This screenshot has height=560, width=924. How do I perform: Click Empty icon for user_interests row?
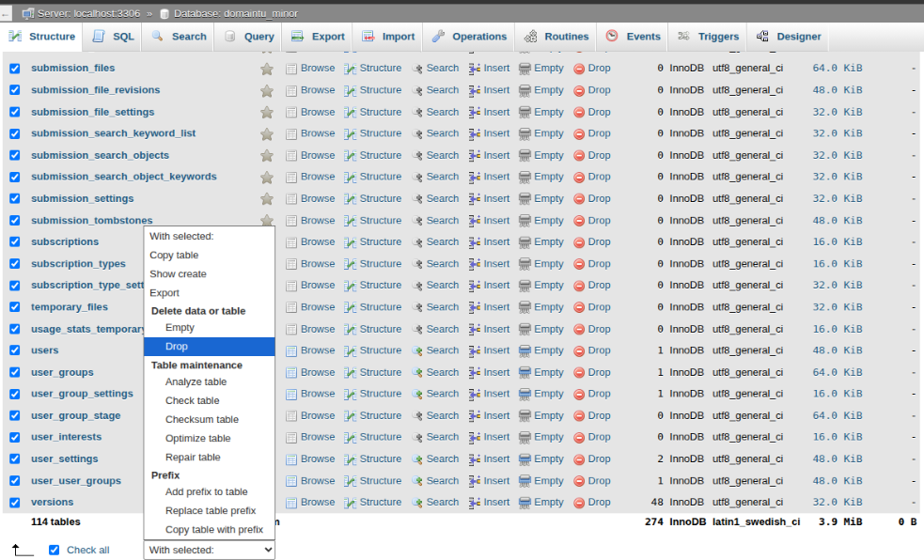(525, 438)
